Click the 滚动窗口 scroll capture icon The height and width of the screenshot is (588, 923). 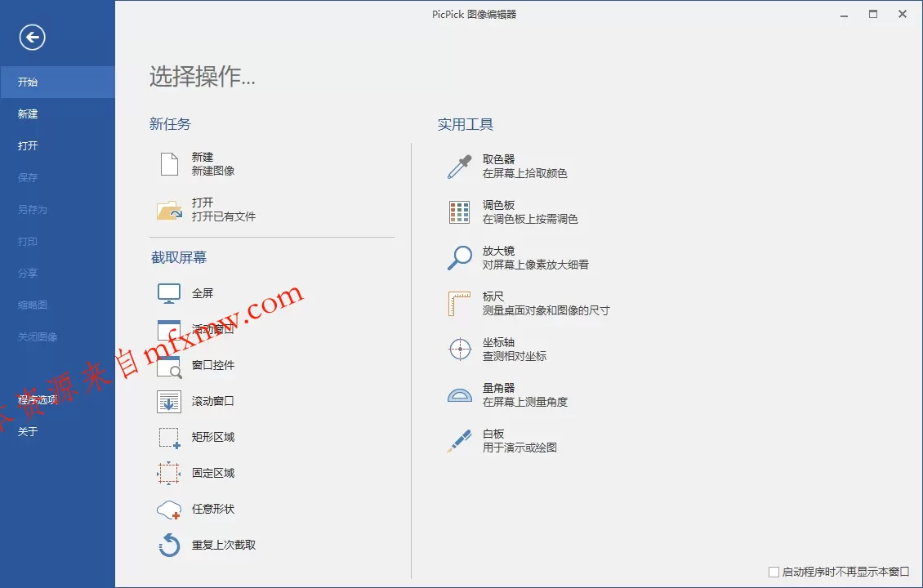(169, 402)
